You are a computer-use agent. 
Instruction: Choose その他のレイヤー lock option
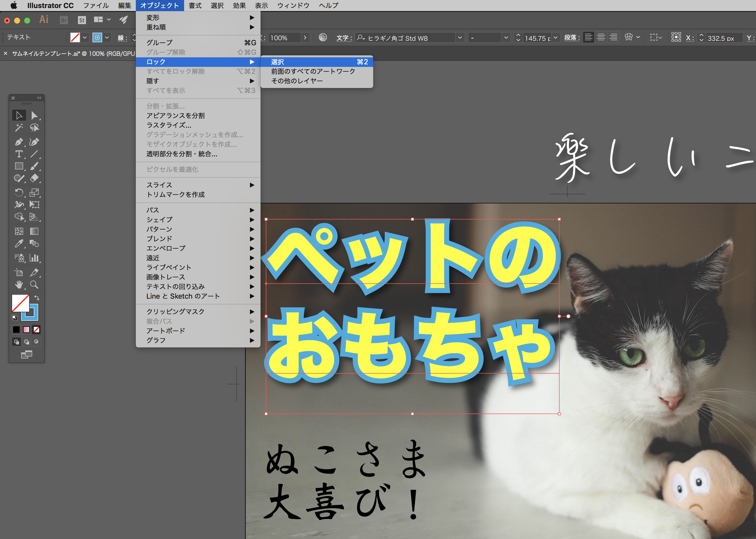(x=317, y=81)
